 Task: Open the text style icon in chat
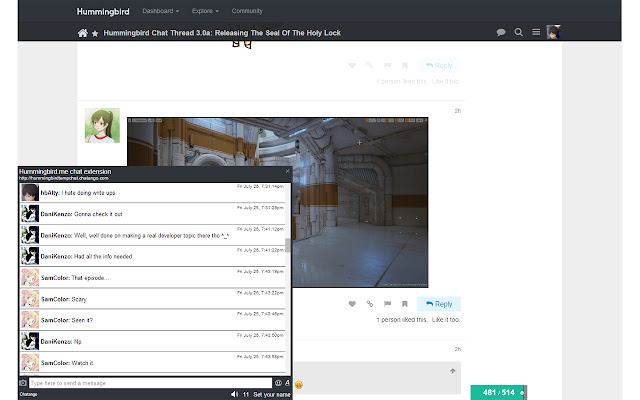pos(287,383)
